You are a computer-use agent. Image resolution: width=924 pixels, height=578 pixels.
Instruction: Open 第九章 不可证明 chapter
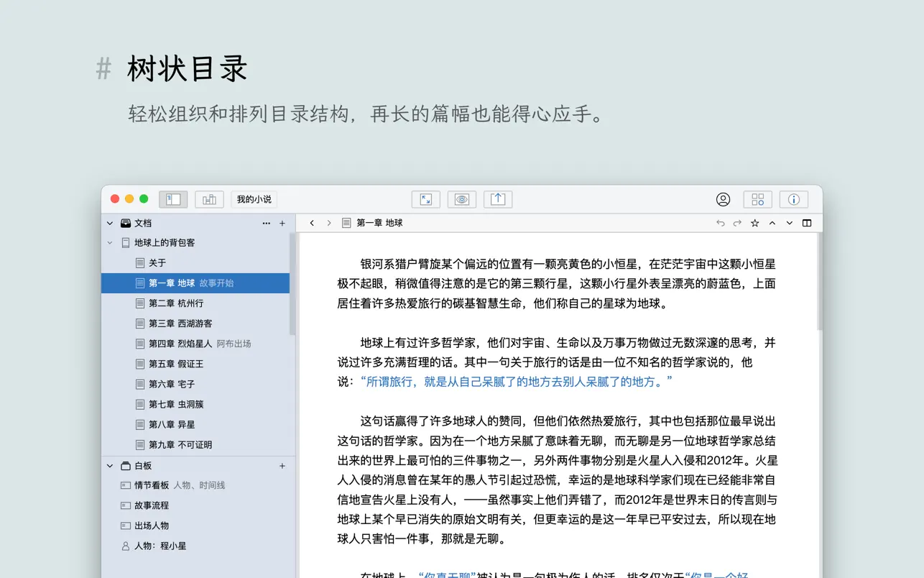click(195, 444)
